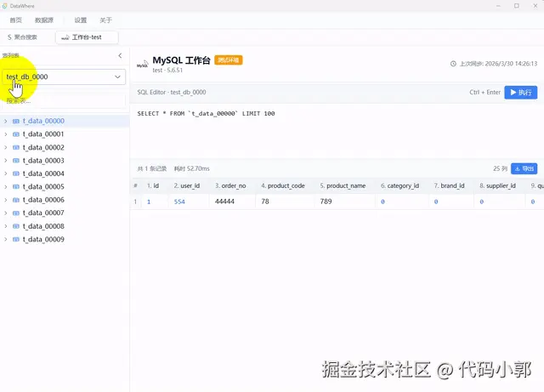
Task: Click the product_name cell value 789
Action: (326, 202)
